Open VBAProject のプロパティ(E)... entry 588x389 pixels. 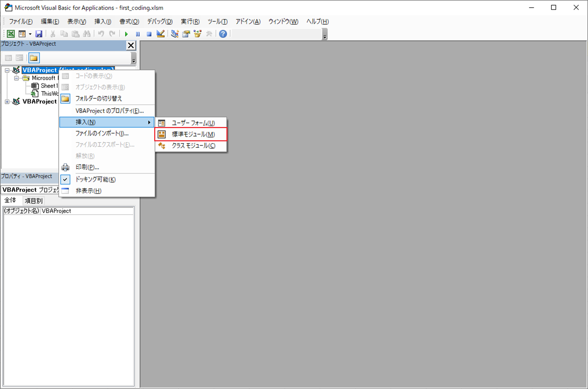[x=107, y=111]
